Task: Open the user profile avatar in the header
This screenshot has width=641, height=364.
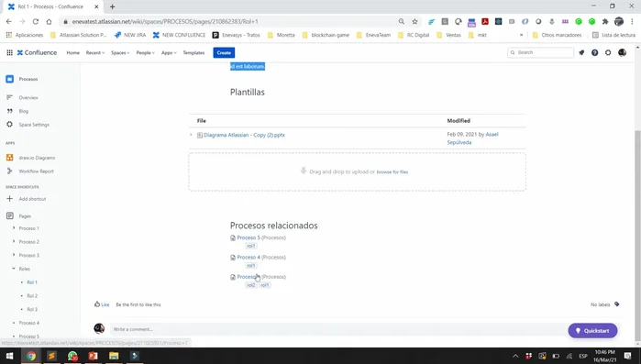Action: coord(622,52)
